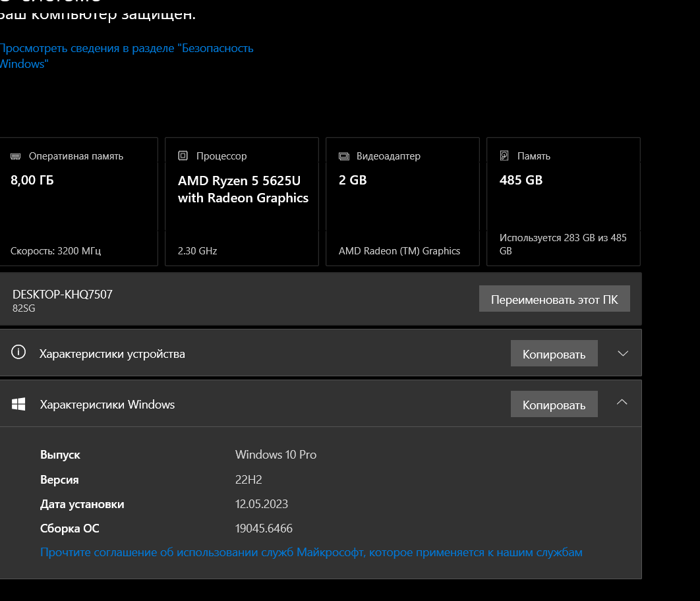This screenshot has width=700, height=601.
Task: Click the model text 82SG
Action: [x=24, y=308]
